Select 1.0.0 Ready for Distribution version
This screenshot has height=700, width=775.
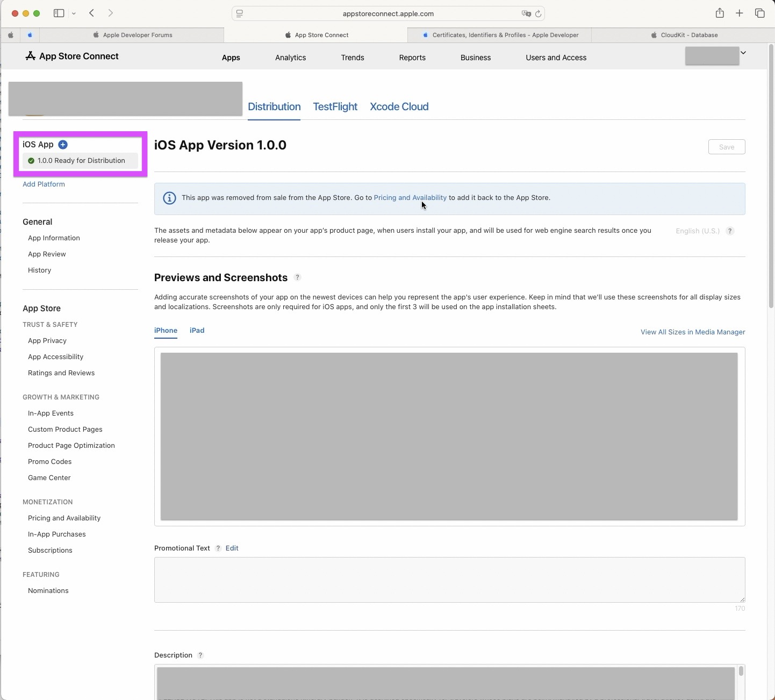(81, 161)
